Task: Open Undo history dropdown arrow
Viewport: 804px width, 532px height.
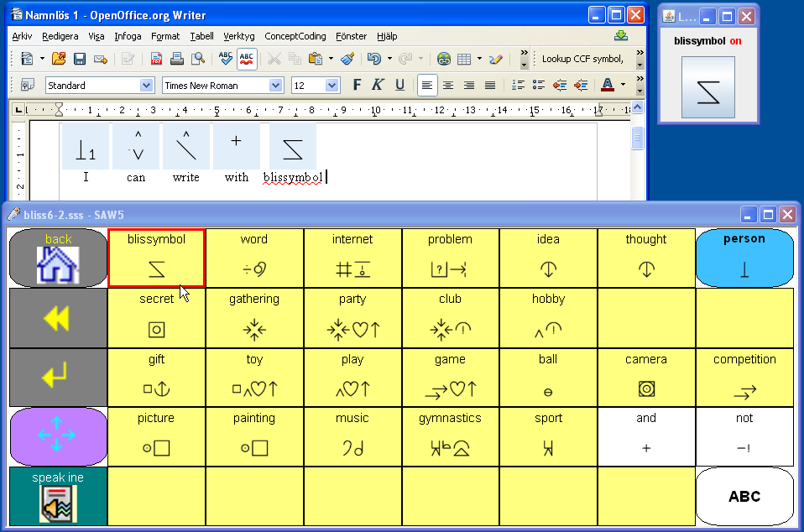Action: (389, 59)
